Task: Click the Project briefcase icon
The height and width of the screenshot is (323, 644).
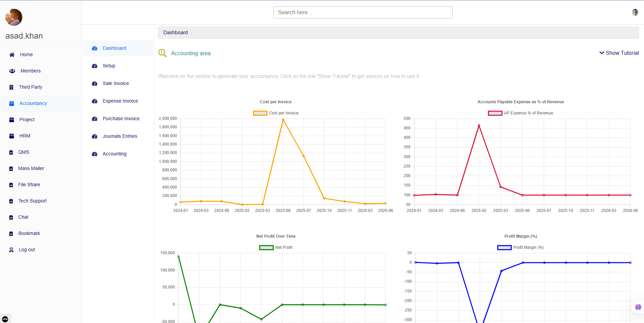Action: (12, 120)
